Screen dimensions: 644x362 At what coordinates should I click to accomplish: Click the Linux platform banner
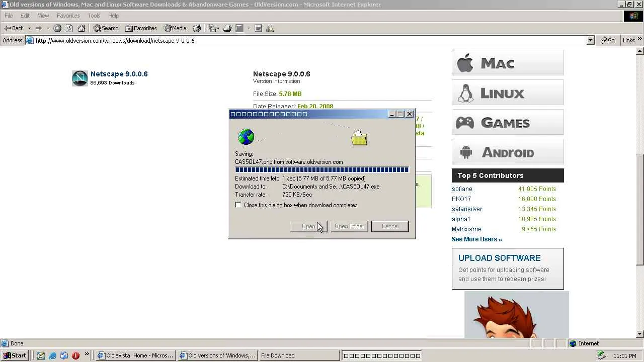tap(508, 93)
